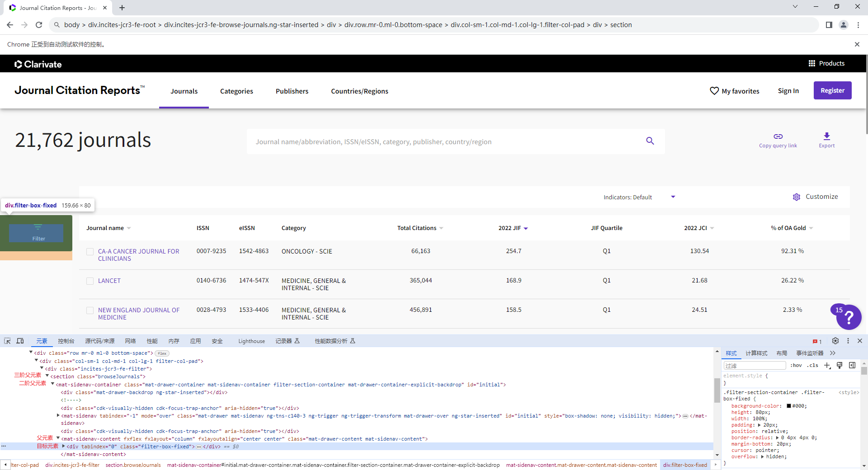
Task: Open the Products grid menu
Action: [x=826, y=63]
